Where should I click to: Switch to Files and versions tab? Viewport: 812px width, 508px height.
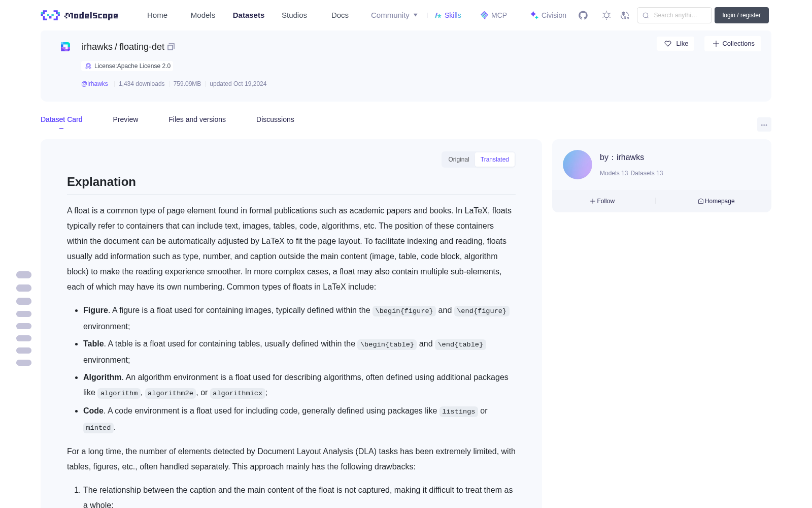[x=197, y=119]
